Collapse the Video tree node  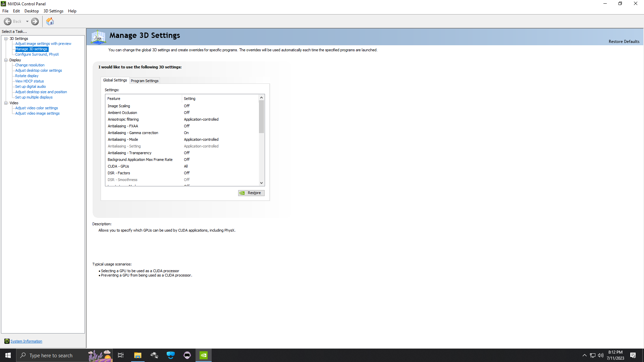tap(6, 103)
